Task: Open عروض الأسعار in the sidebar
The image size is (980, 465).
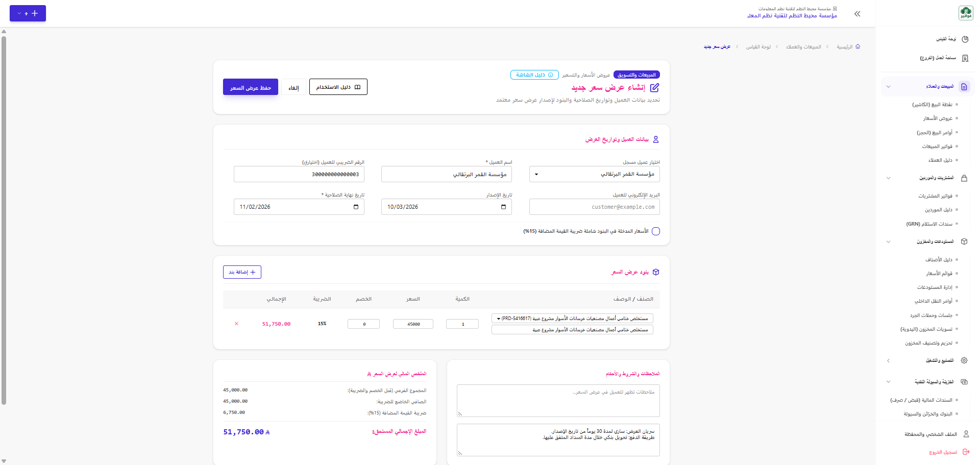Action: click(938, 118)
